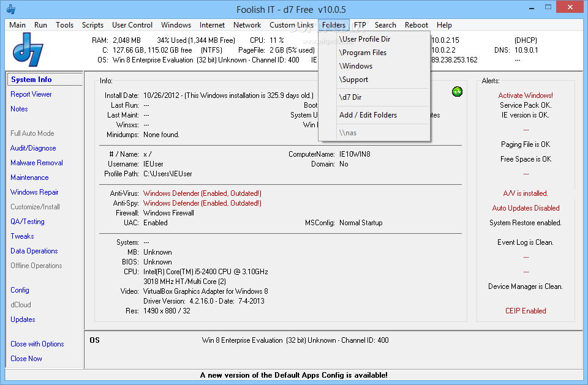Screen dimensions: 588x385
Task: Click the IE10WIN8 computer name
Action: coord(355,154)
